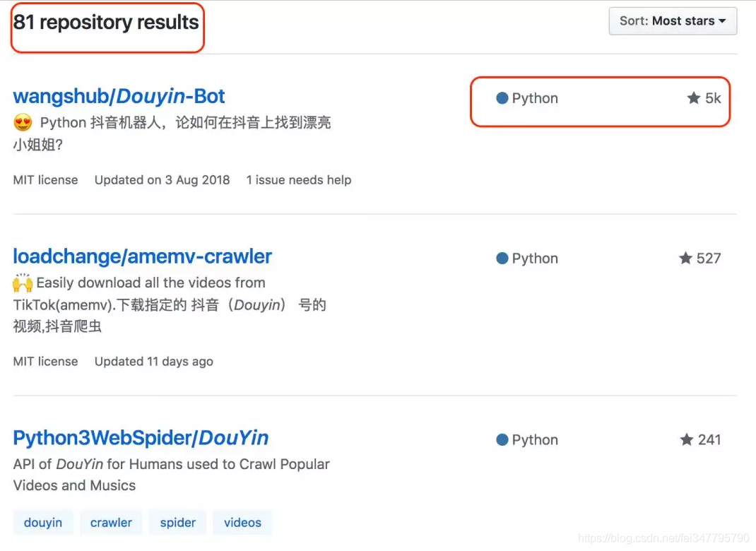Click the 241 stargazers count
Image resolution: width=756 pixels, height=551 pixels.
coord(709,439)
